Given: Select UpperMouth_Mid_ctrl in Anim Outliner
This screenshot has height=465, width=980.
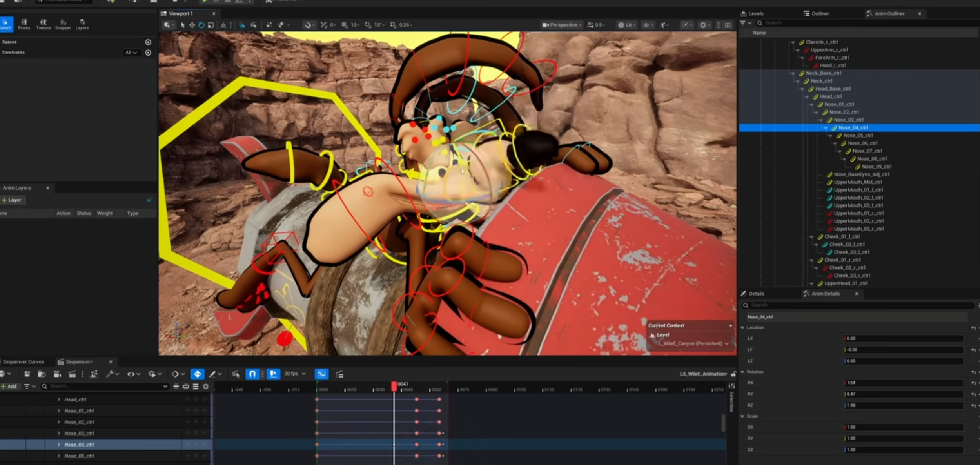Looking at the screenshot, I should coord(858,182).
